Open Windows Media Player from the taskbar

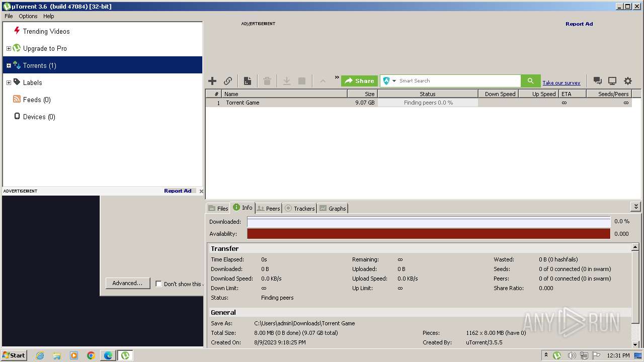(x=74, y=355)
